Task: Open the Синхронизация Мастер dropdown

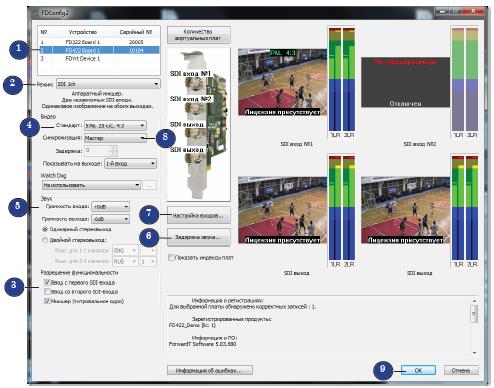Action: 115,138
